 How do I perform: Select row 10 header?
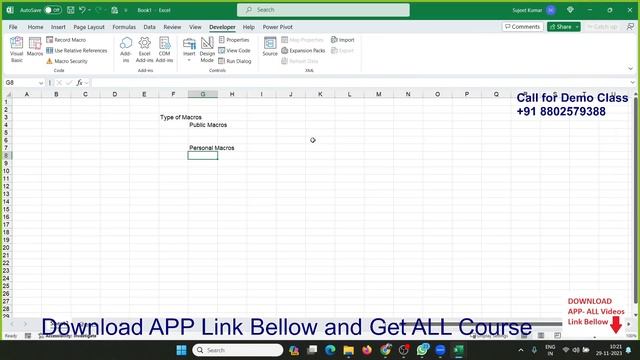click(6, 171)
